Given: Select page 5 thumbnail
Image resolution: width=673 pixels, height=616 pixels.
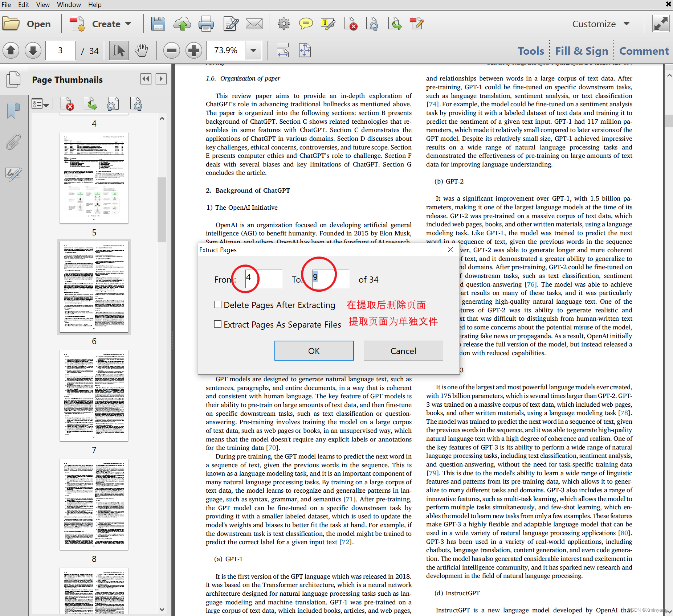Looking at the screenshot, I should point(94,178).
